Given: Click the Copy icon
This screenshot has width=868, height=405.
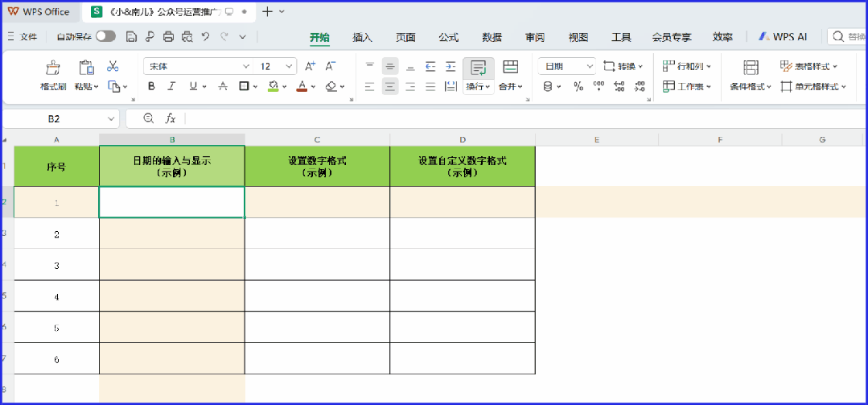Looking at the screenshot, I should point(114,86).
